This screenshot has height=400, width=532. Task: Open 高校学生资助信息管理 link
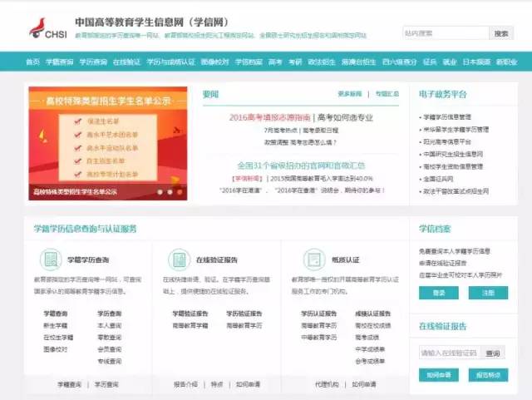(453, 166)
